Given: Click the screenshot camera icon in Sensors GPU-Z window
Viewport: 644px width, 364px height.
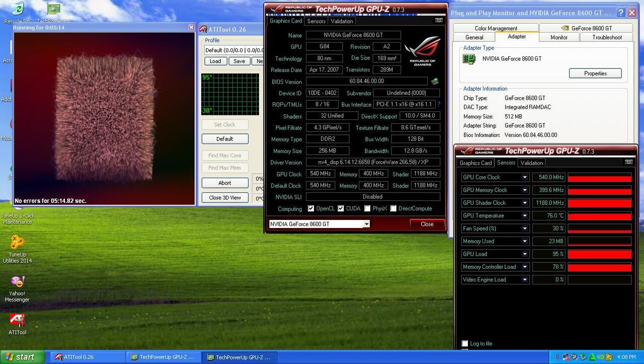Looking at the screenshot, I should (628, 162).
